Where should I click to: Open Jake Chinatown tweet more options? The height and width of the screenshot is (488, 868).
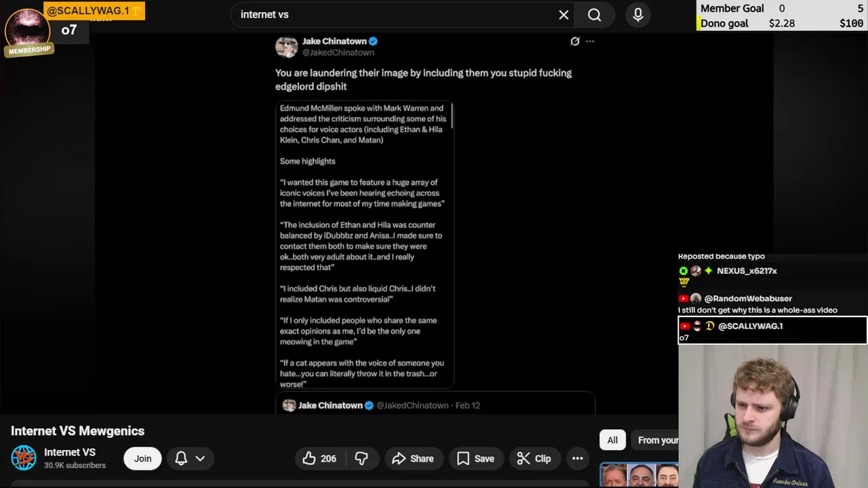[590, 41]
